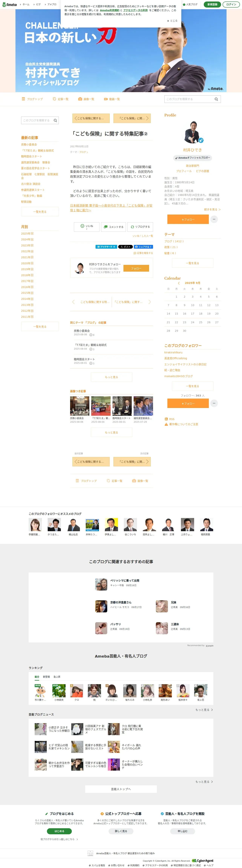Open the ベリッシマに乗って出発 recommended article
The width and height of the screenshot is (242, 868).
[125, 581]
